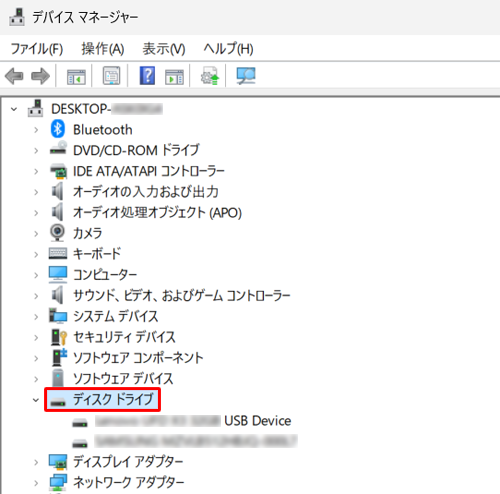Expand the Bluetooth category
Image resolution: width=500 pixels, height=494 pixels.
[x=36, y=130]
